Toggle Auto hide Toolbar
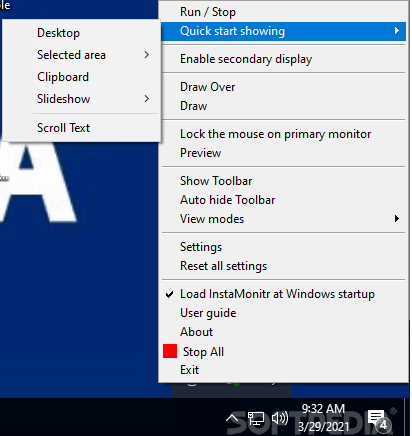This screenshot has height=436, width=412. (283, 200)
